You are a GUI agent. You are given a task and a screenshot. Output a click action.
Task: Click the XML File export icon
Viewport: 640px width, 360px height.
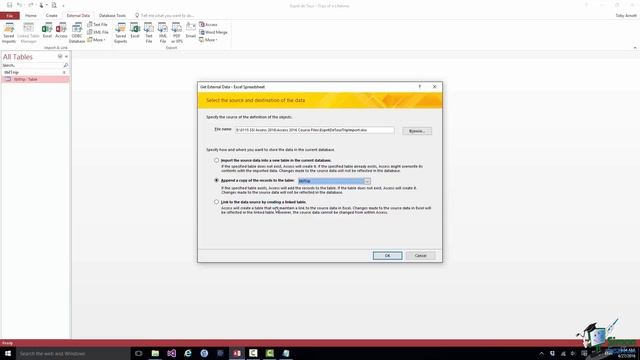click(163, 33)
